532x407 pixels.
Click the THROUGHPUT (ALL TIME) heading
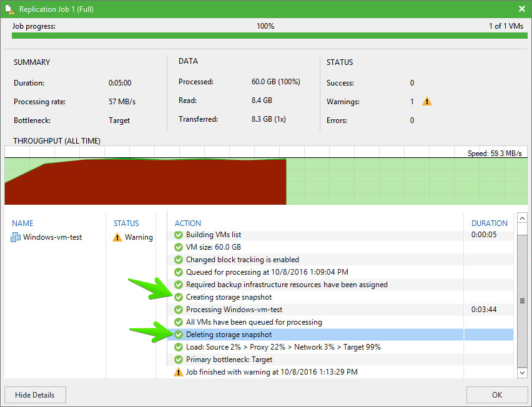point(57,140)
